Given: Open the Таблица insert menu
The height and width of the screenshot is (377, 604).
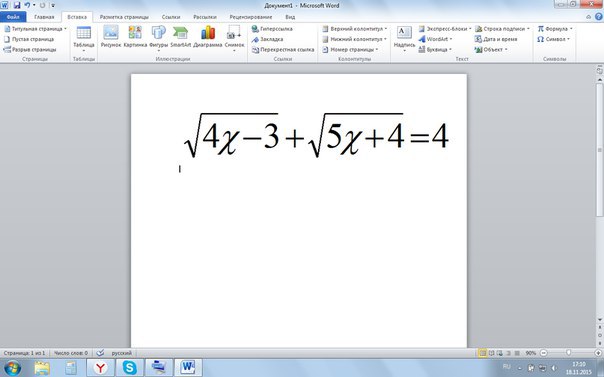Looking at the screenshot, I should [84, 39].
